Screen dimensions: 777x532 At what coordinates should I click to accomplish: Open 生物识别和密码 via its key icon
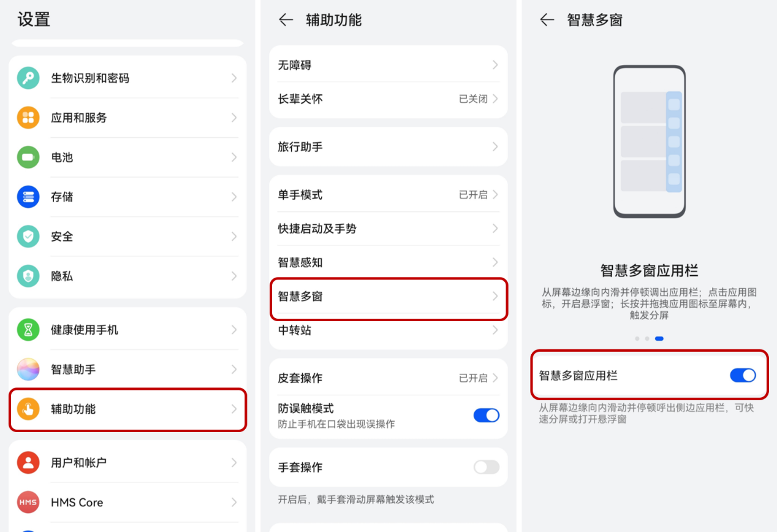click(x=28, y=78)
